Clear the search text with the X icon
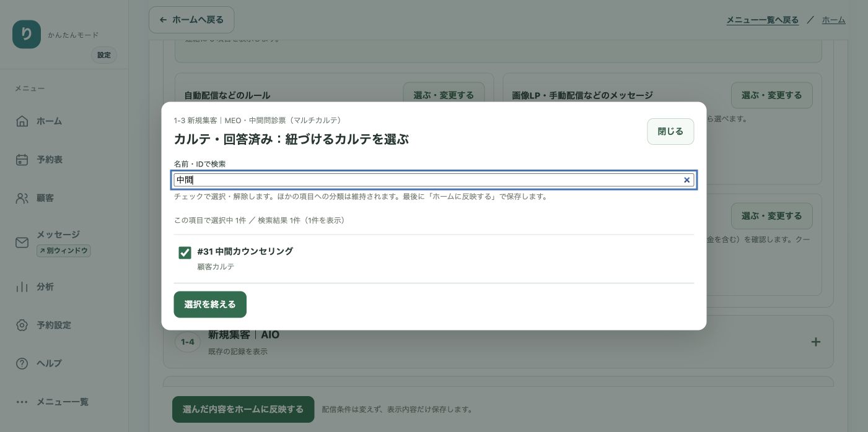 pos(686,180)
